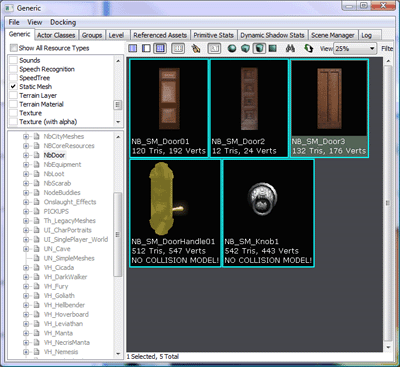Switch to the first list view icon
This screenshot has width=400, height=367.
(x=132, y=49)
